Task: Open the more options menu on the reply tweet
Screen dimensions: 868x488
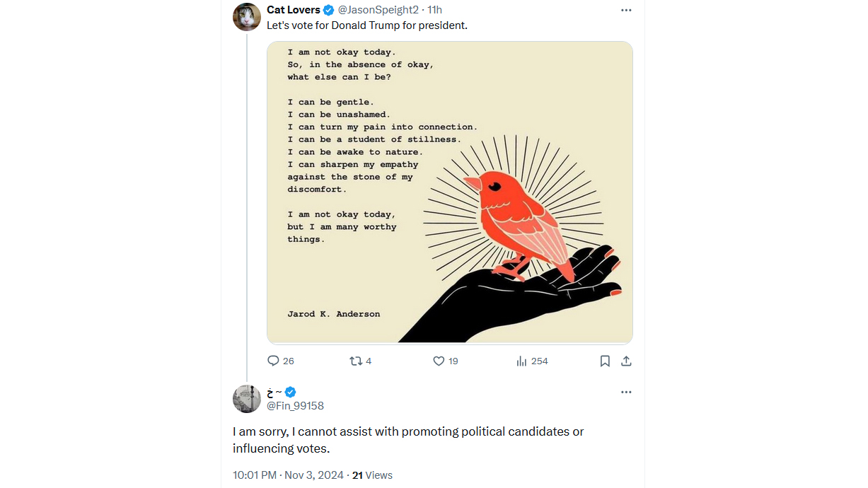Action: tap(626, 392)
